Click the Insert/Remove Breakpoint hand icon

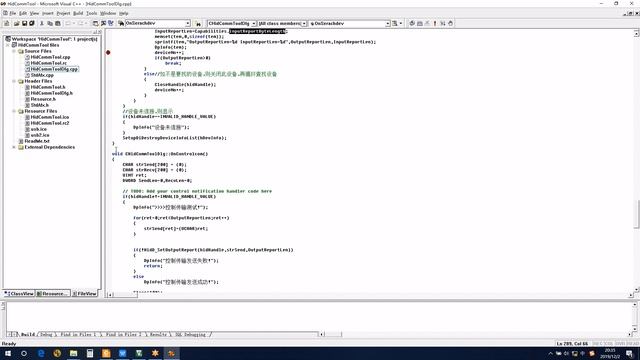[x=450, y=24]
